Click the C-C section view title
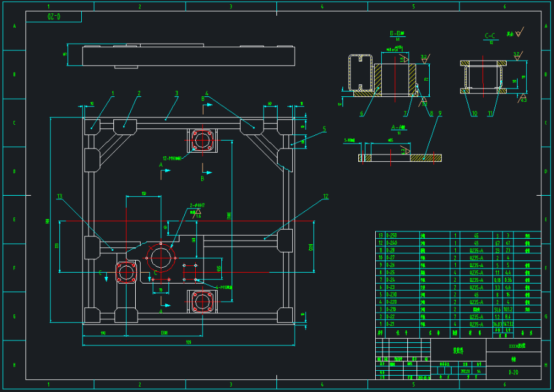554x392 pixels. (x=490, y=36)
